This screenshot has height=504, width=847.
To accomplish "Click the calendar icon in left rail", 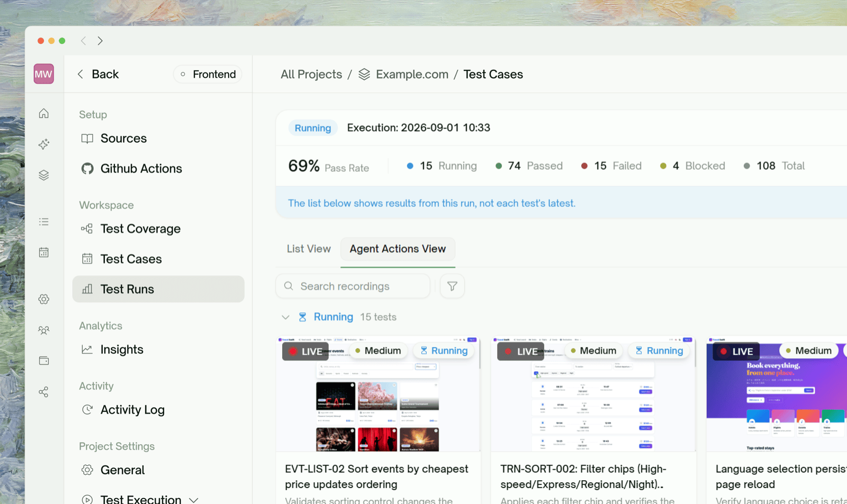I will [44, 253].
